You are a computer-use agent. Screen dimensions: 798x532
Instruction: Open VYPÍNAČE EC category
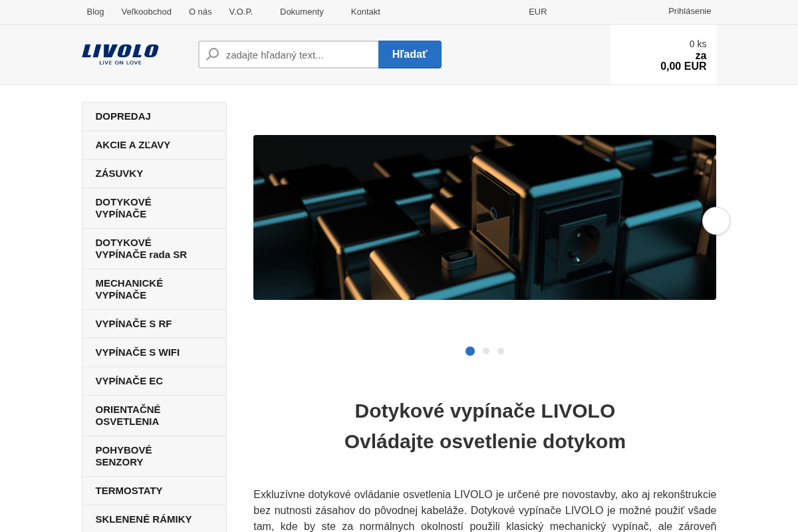154,381
